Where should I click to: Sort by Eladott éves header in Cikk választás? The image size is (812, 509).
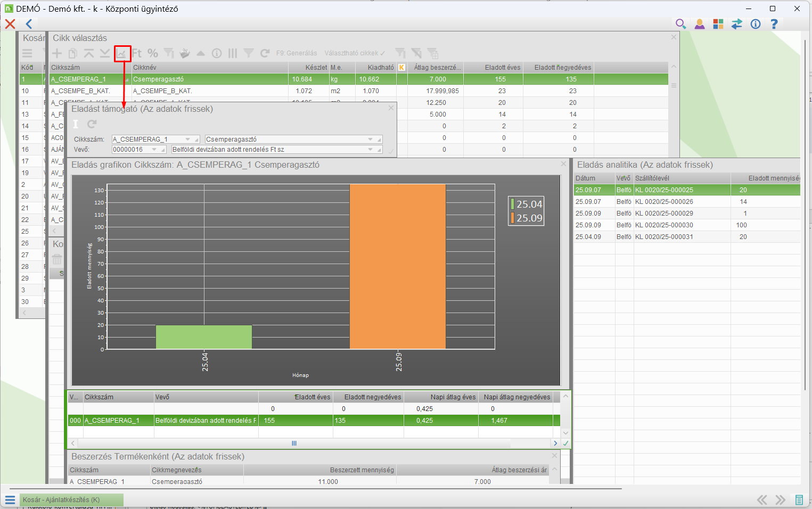coord(493,68)
